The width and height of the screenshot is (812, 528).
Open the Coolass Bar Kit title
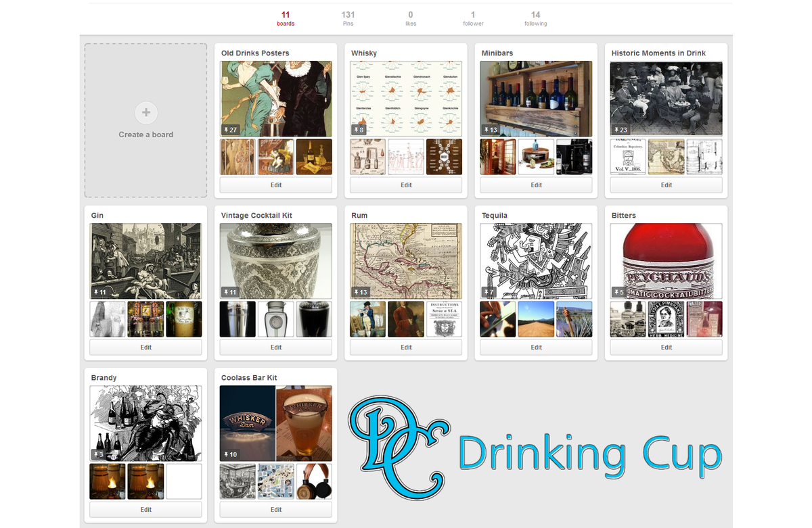tap(249, 378)
